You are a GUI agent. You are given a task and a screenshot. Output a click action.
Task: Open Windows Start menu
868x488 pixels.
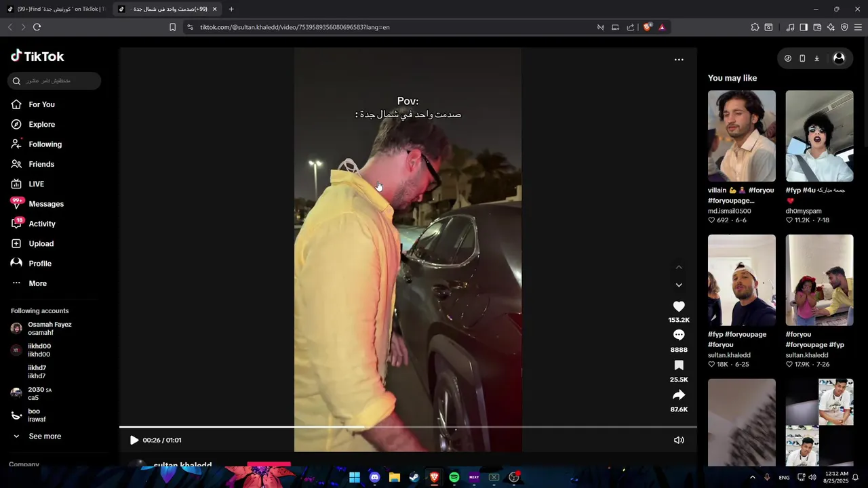[x=355, y=477]
